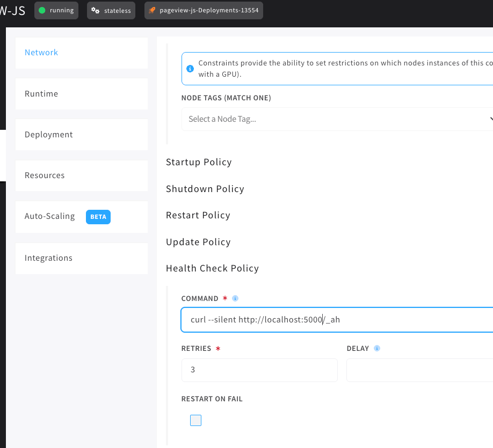This screenshot has width=493, height=448.
Task: Enable the Restart On Fail checkbox
Action: tap(195, 420)
